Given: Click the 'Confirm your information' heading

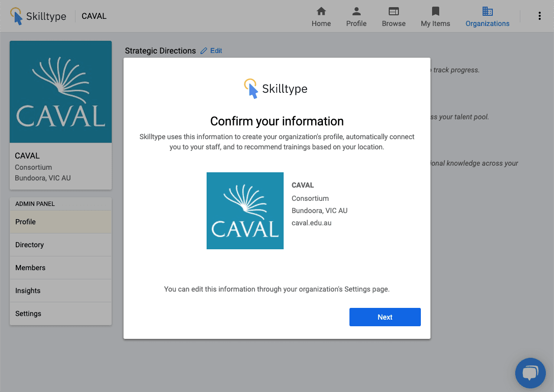Looking at the screenshot, I should tap(276, 121).
